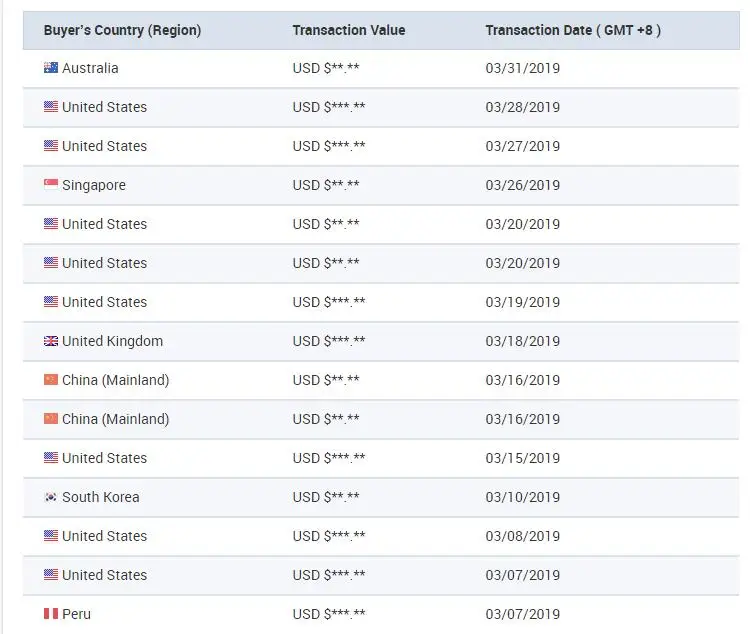
Task: Click the US flag in the 03/28/2019 row
Action: pyautogui.click(x=51, y=107)
